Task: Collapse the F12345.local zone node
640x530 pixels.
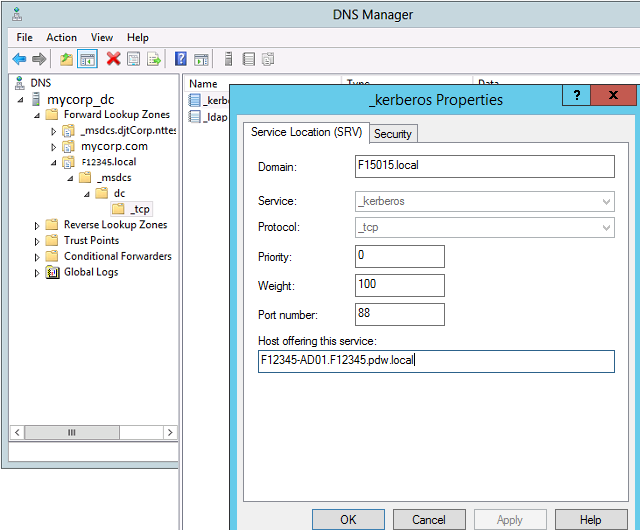Action: [x=53, y=163]
